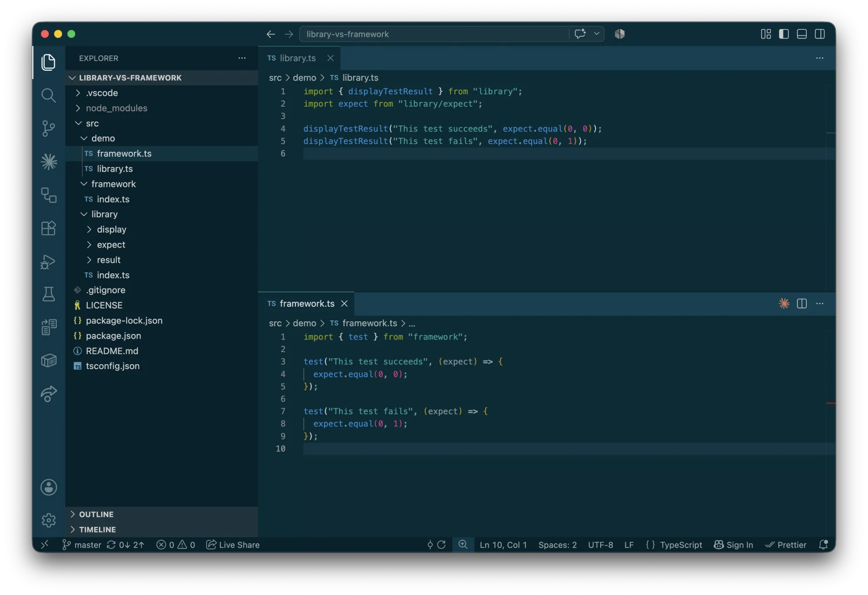
Task: Open the Source Control view
Action: (x=49, y=128)
